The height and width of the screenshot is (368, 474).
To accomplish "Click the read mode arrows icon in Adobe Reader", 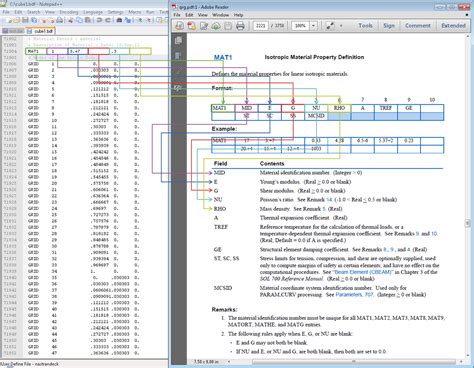I will click(330, 26).
